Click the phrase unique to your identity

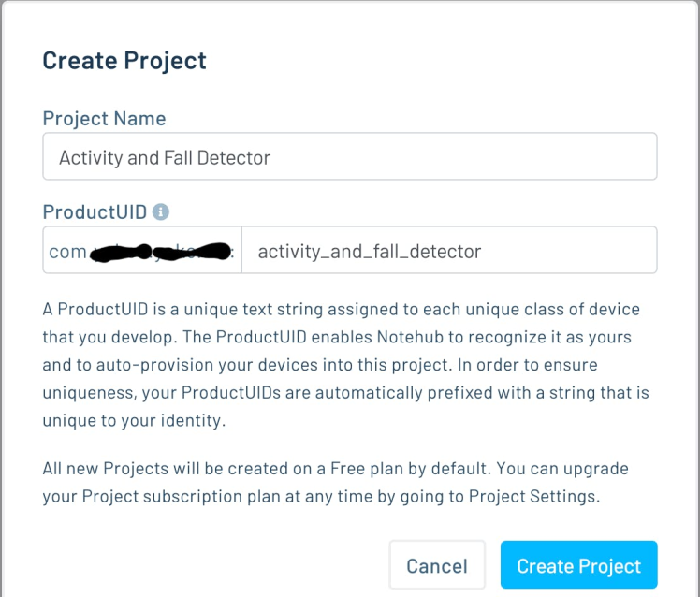tap(134, 420)
